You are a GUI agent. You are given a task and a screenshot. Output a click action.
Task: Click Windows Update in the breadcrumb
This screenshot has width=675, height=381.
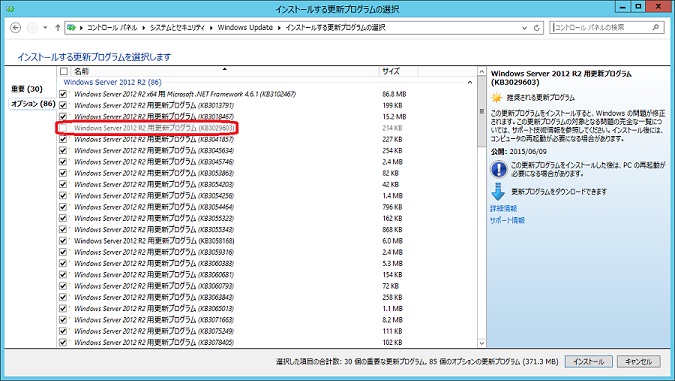[x=245, y=28]
